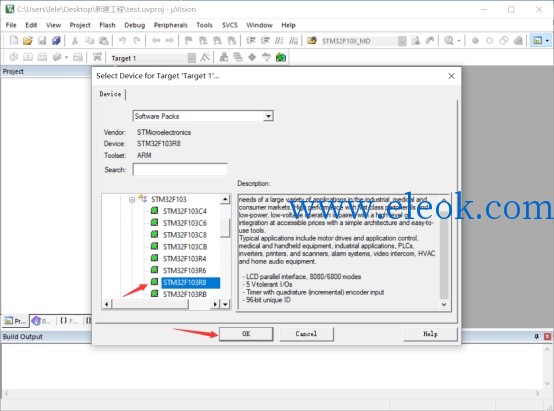The image size is (554, 411).
Task: Click the New file icon
Action: tap(14, 41)
